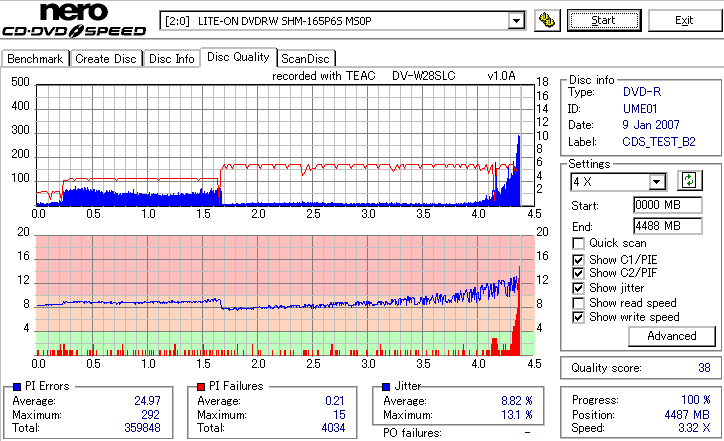Click the PO failures label

(412, 433)
